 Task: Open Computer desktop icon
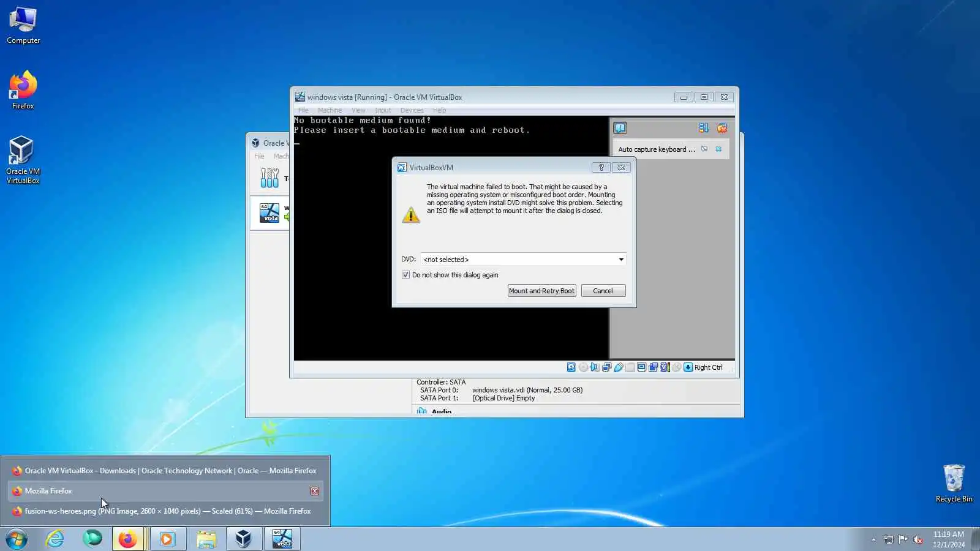click(x=23, y=26)
